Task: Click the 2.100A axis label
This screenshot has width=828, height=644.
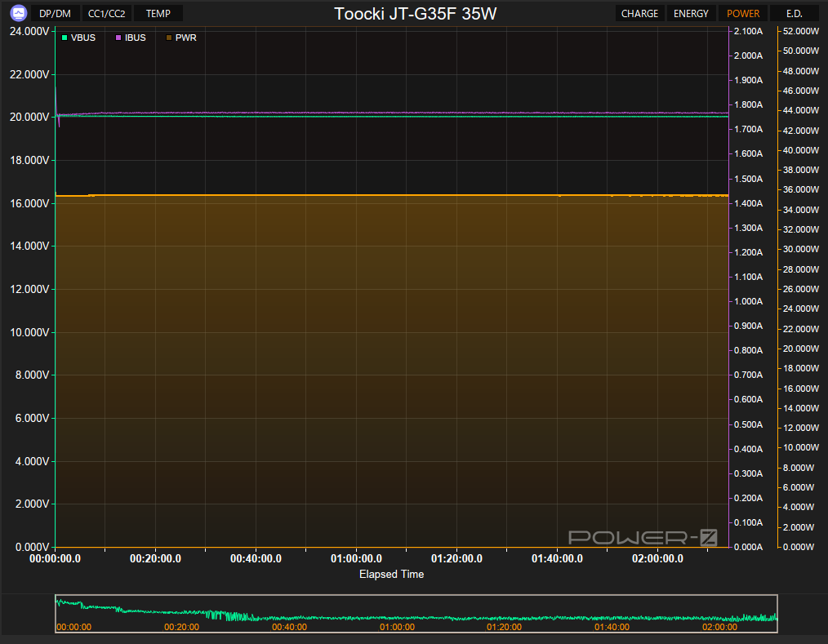Action: point(748,31)
